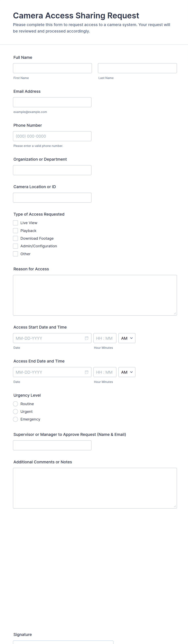Choose the Urgent radio option
This screenshot has height=644, width=188.
(x=16, y=412)
